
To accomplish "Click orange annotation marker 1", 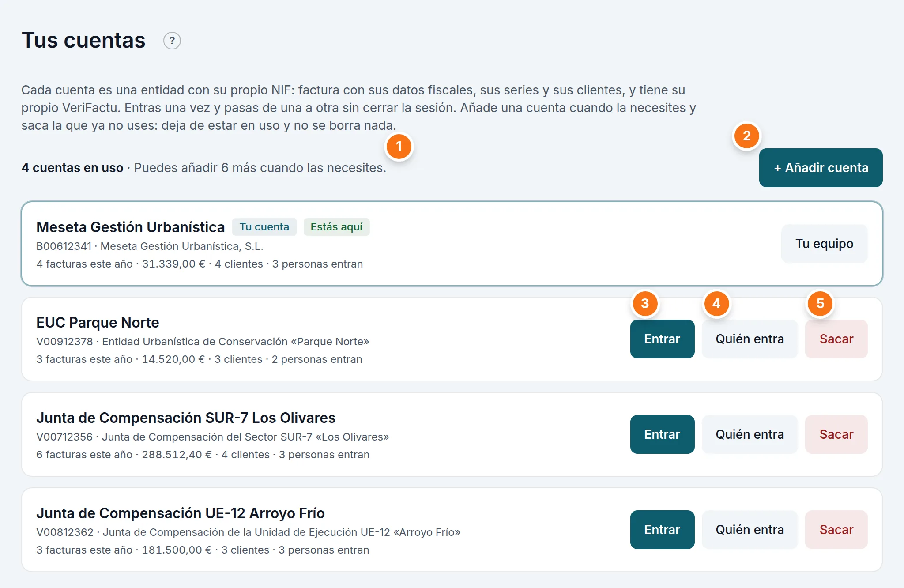I will tap(399, 147).
